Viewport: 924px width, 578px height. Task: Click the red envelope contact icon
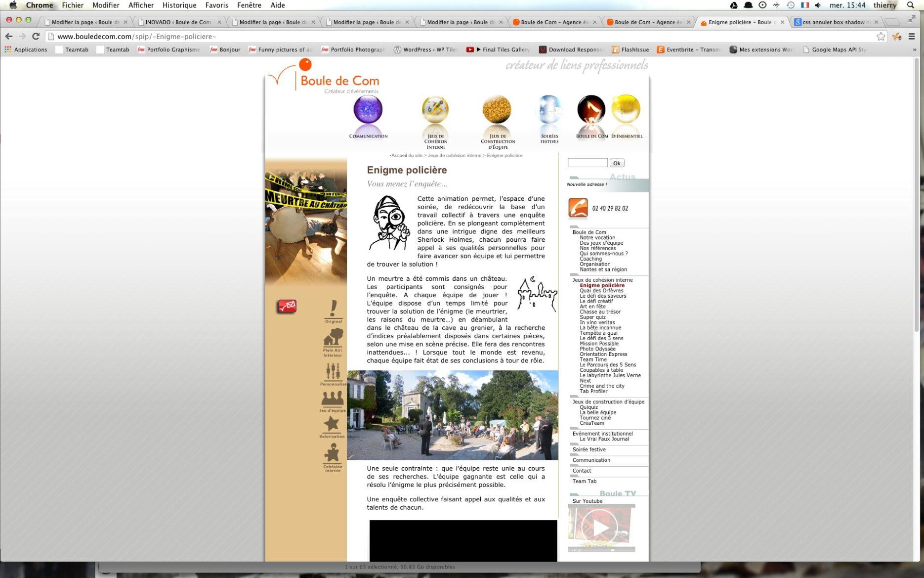click(287, 306)
